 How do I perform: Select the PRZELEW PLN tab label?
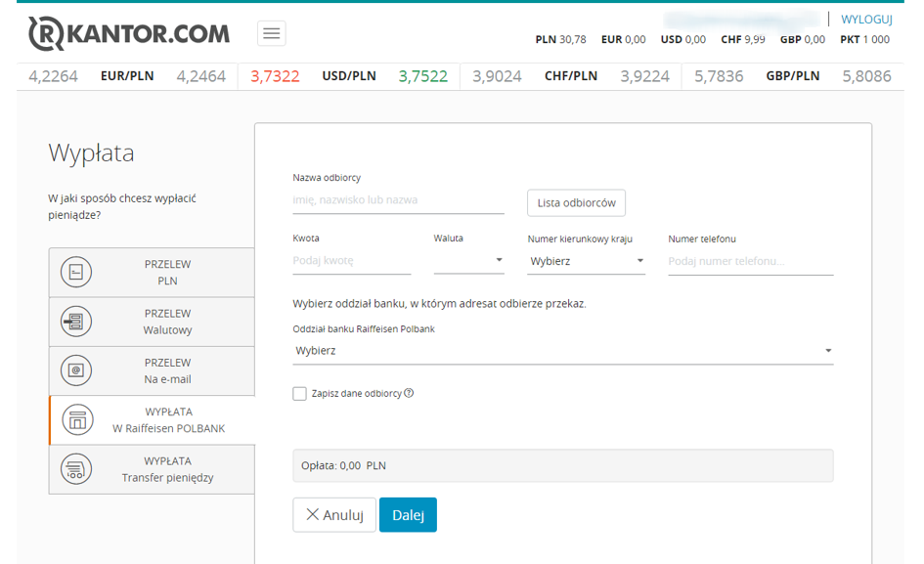click(167, 273)
